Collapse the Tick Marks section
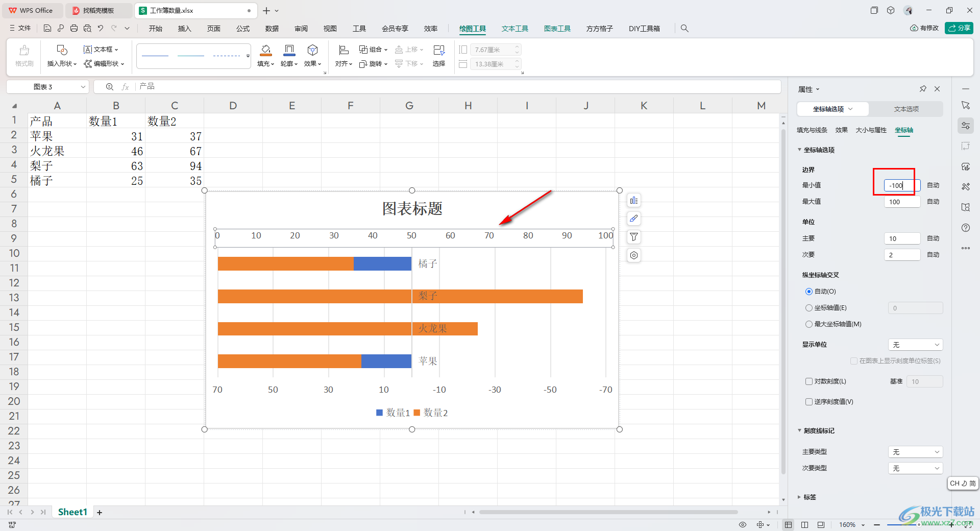 (x=800, y=431)
